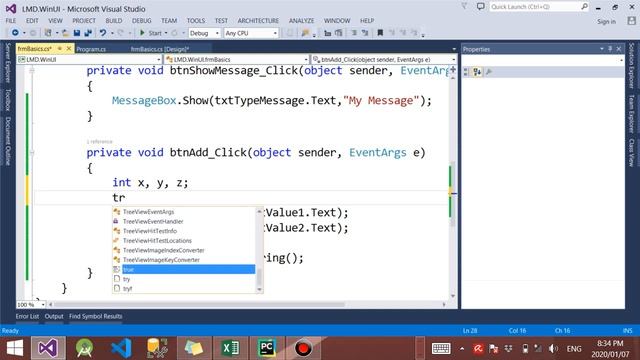Open the Solution Explorer side tab
The height and width of the screenshot is (360, 640).
coord(631,66)
